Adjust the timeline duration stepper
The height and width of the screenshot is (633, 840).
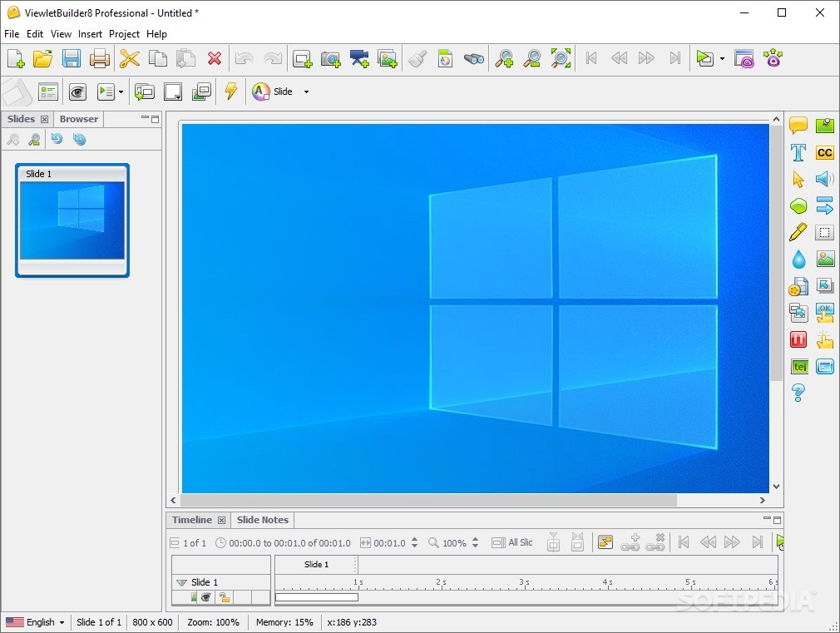pyautogui.click(x=415, y=542)
